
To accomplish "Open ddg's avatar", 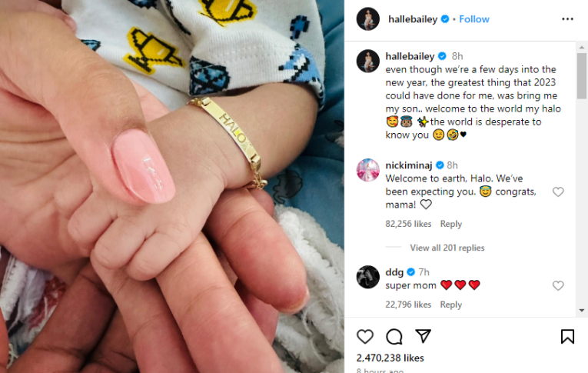I will (x=368, y=277).
